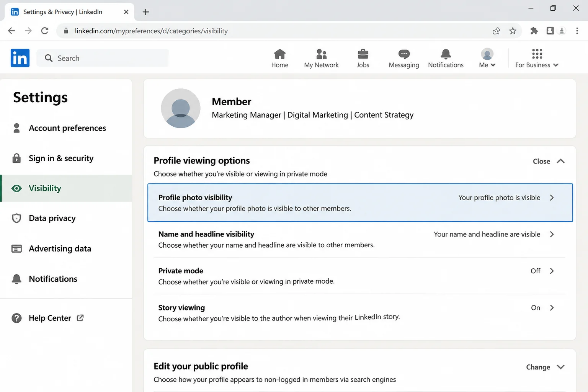
Task: Collapse Profile viewing options with Close chevron
Action: click(x=560, y=161)
